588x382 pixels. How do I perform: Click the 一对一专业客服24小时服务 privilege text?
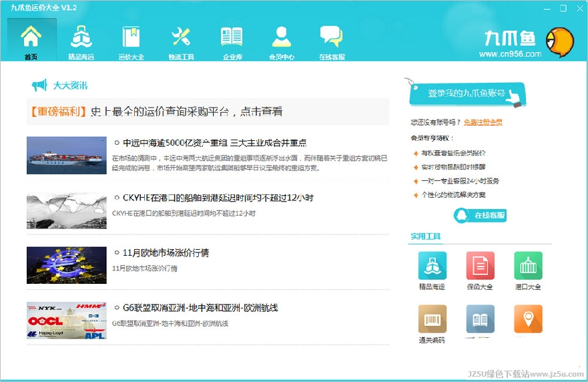(x=460, y=181)
